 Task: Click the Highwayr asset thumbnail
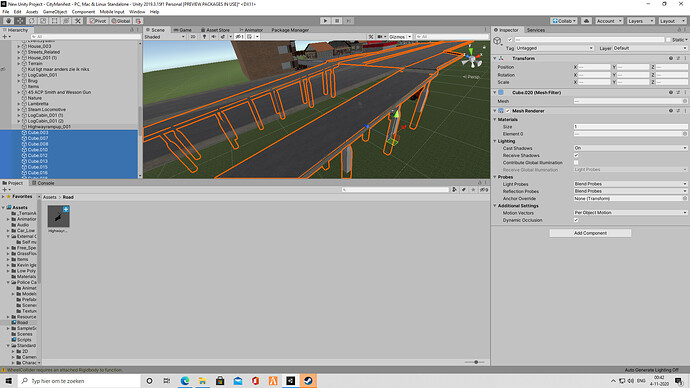pyautogui.click(x=59, y=216)
